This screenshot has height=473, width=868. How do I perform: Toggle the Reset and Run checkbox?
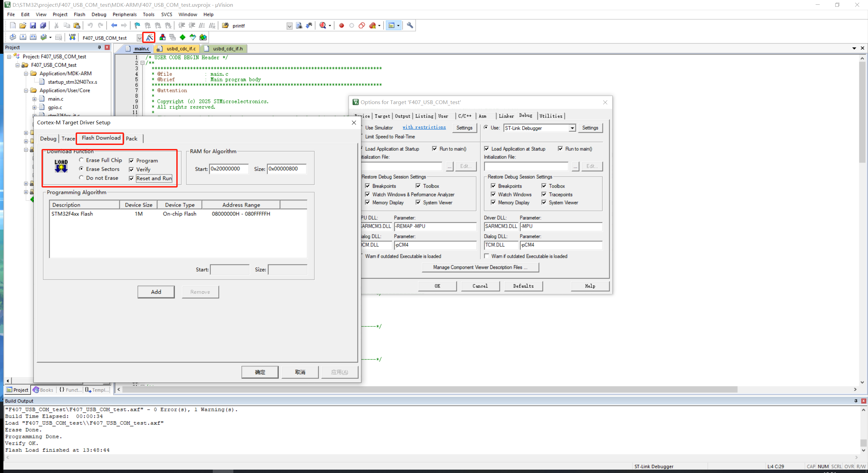coord(131,178)
